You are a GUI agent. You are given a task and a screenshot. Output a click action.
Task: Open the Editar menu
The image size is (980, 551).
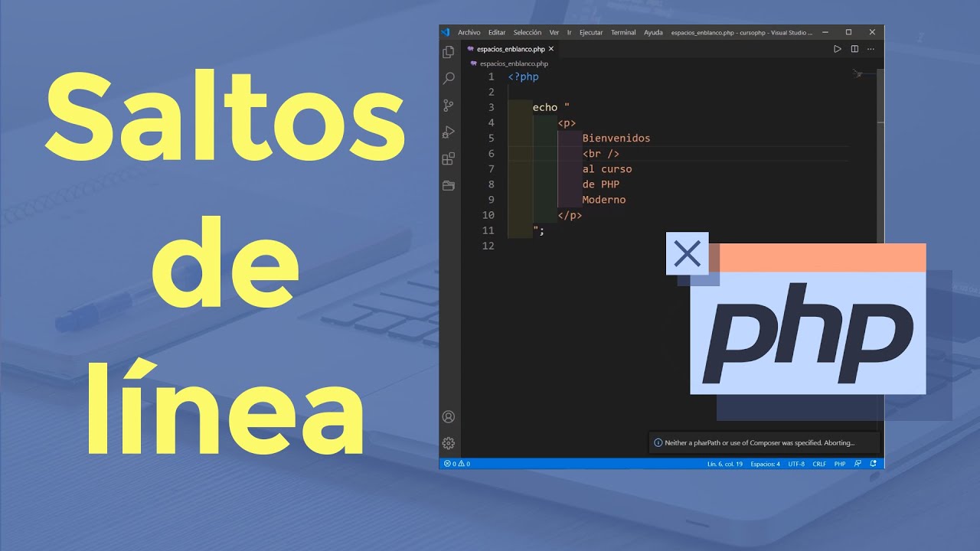tap(497, 33)
